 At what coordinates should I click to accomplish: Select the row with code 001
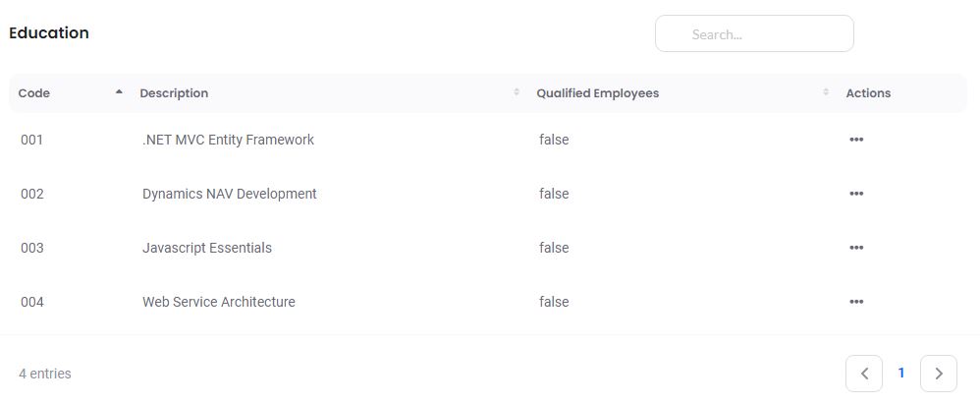(x=32, y=140)
